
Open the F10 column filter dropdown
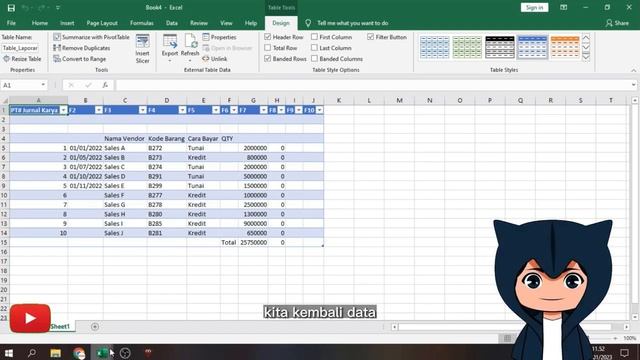(x=320, y=110)
